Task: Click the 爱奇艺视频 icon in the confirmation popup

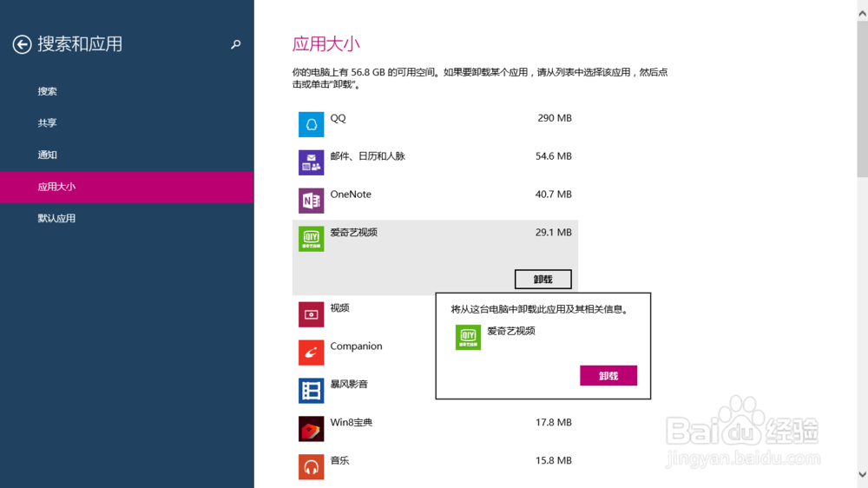Action: coord(468,337)
